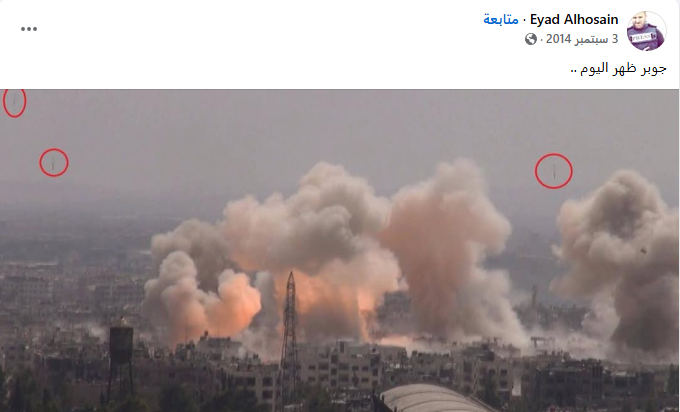This screenshot has height=412, width=680.
Task: Click the globe public privacy icon
Action: coord(531,39)
